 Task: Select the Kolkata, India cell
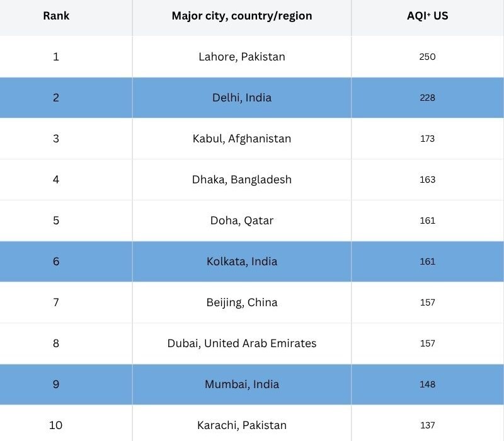(242, 261)
